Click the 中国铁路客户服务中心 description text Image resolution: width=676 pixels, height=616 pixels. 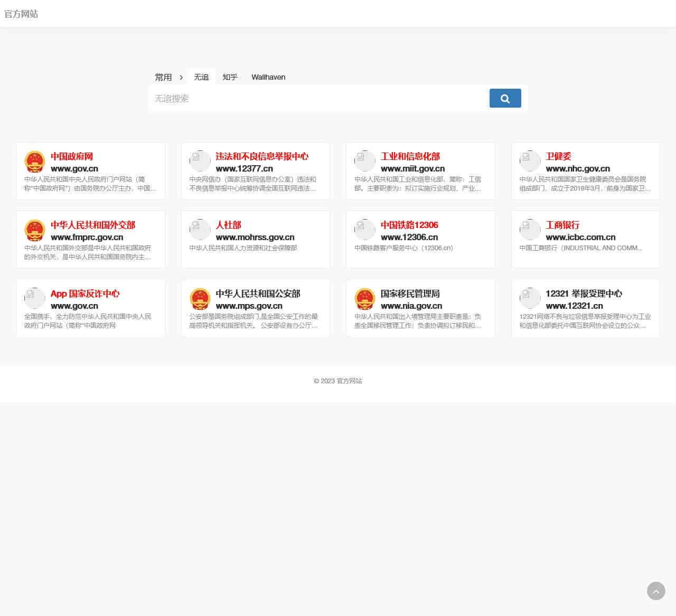coord(404,248)
